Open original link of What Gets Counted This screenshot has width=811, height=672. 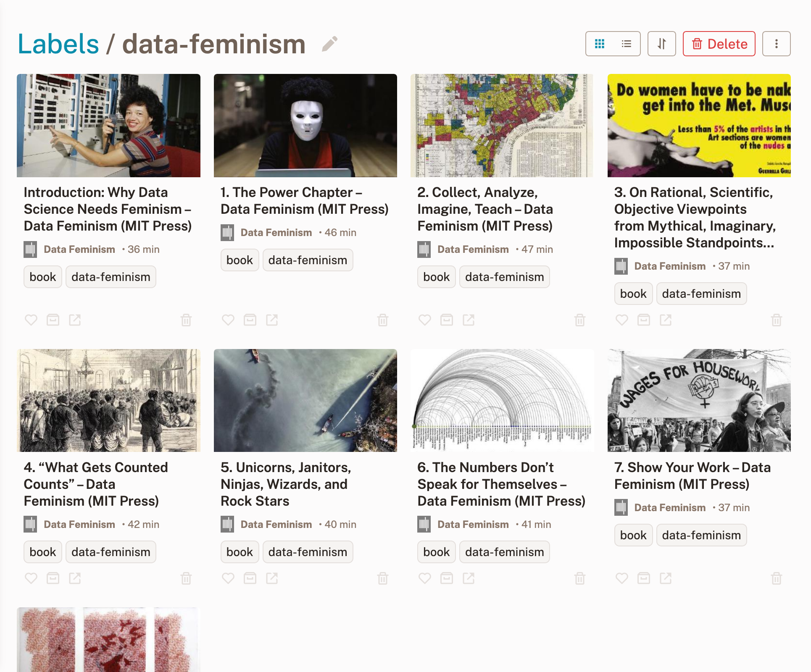point(75,578)
